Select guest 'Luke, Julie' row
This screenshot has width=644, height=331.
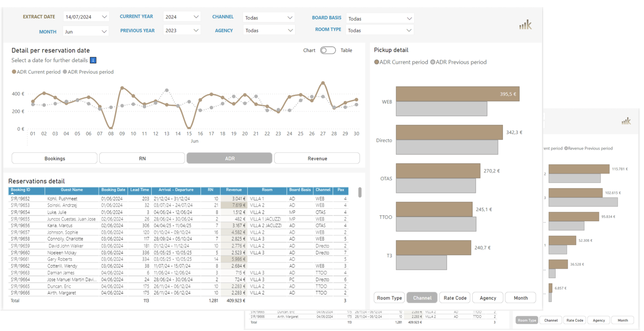tap(178, 212)
